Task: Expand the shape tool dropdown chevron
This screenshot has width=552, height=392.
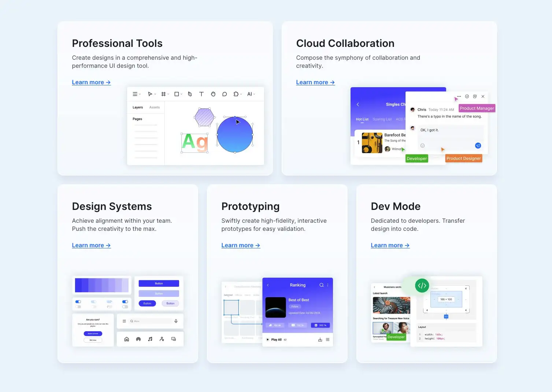Action: click(x=182, y=94)
